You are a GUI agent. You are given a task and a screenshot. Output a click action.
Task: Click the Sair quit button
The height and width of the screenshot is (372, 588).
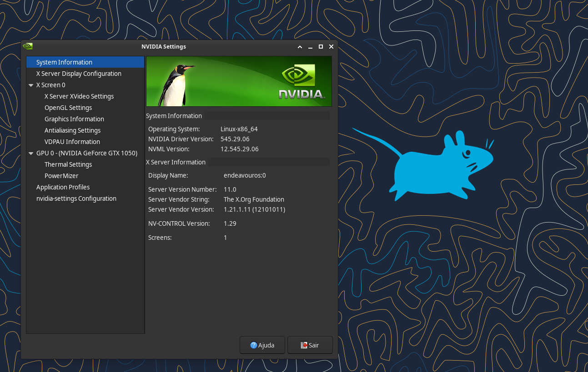[310, 345]
